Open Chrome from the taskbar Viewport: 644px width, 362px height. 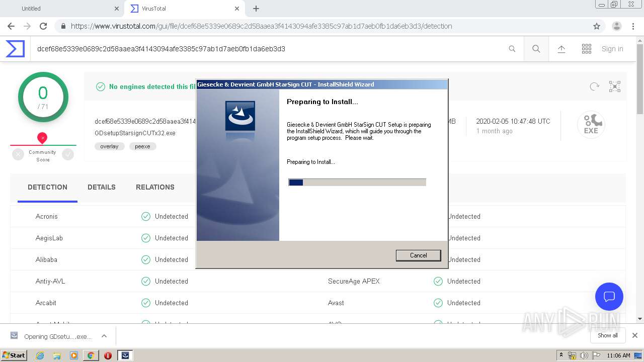click(91, 355)
